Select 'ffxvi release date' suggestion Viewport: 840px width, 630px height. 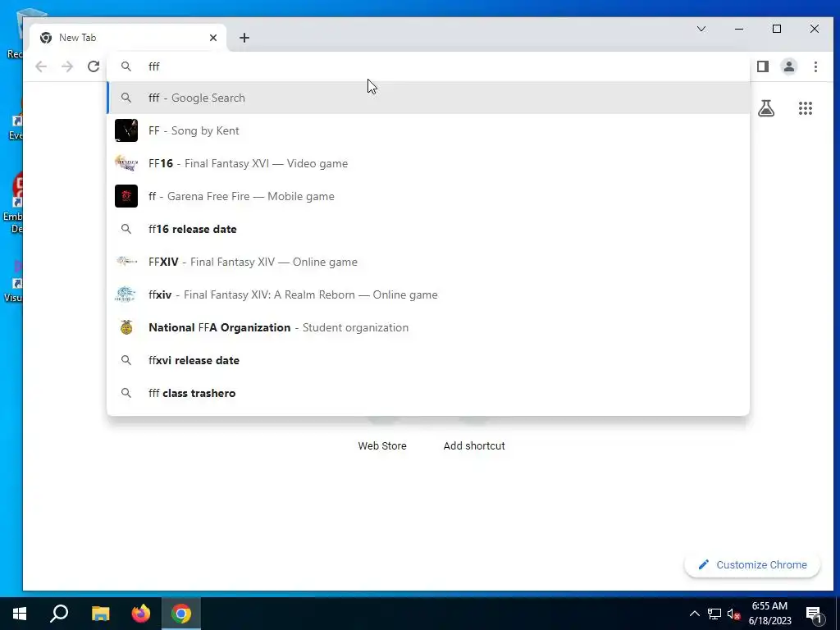pos(428,360)
